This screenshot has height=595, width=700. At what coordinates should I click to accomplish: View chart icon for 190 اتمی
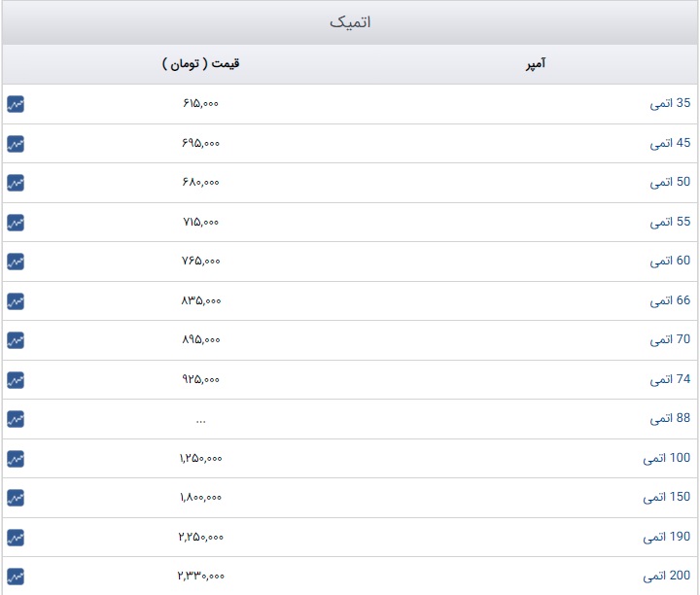(16, 537)
